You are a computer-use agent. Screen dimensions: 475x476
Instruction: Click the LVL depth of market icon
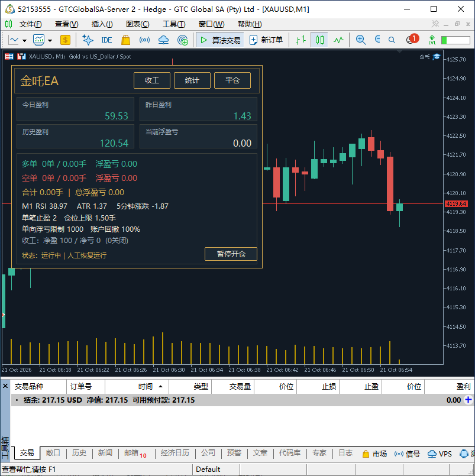click(432, 40)
